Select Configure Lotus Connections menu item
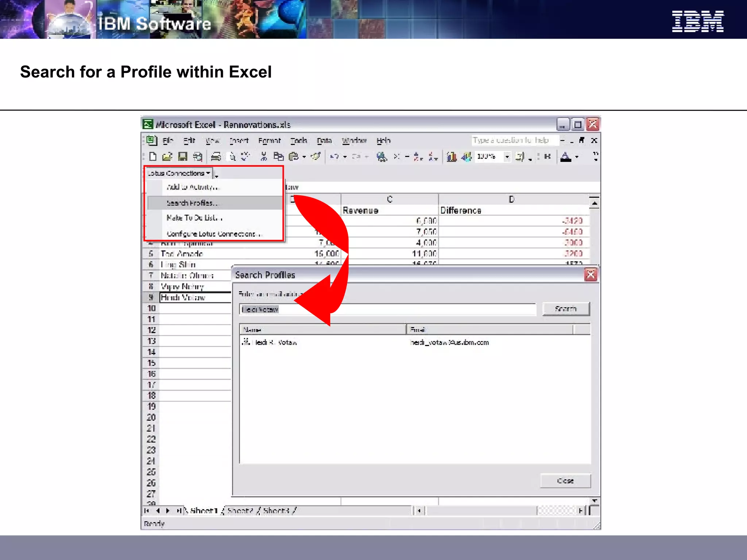Viewport: 747px width, 560px height. click(x=213, y=234)
